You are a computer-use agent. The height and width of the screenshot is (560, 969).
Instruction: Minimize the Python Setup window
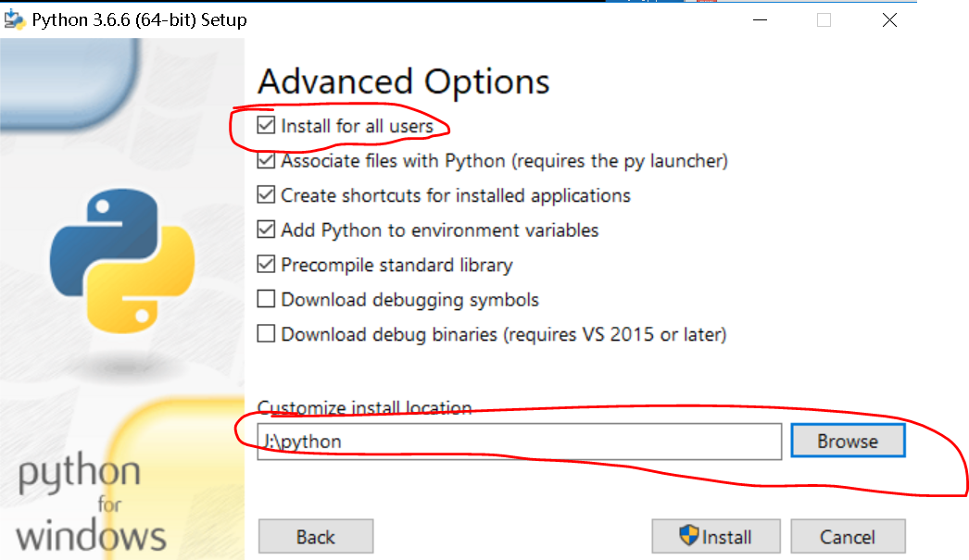[x=761, y=19]
